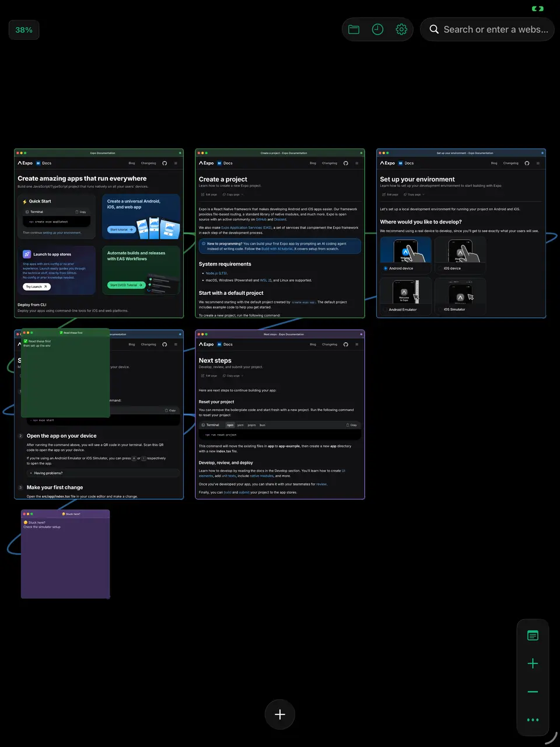Click the Start CI/CD Tutorial button

coord(127,285)
